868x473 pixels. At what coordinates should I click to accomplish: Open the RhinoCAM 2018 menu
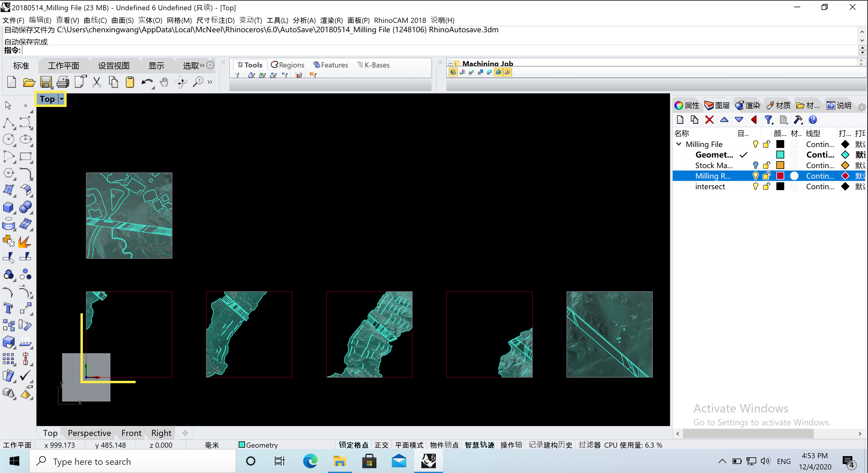[x=400, y=20]
